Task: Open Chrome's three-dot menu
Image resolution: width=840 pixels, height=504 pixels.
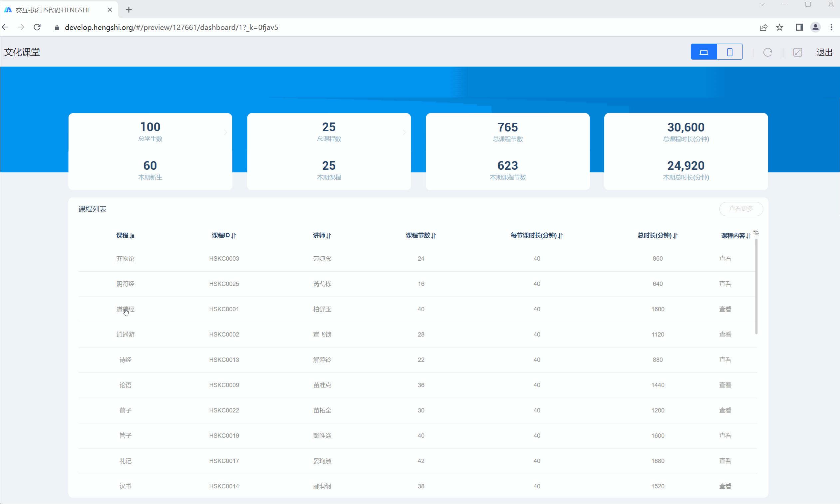Action: tap(831, 28)
